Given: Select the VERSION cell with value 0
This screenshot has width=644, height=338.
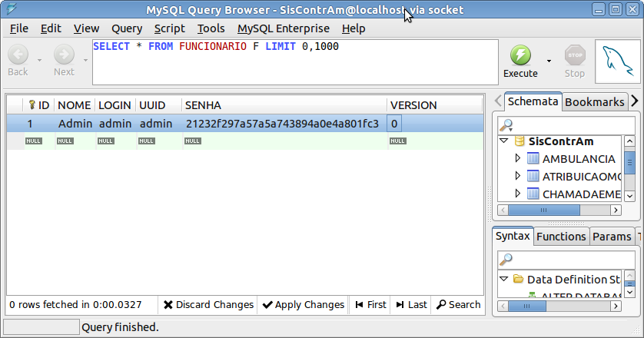Looking at the screenshot, I should pos(394,124).
